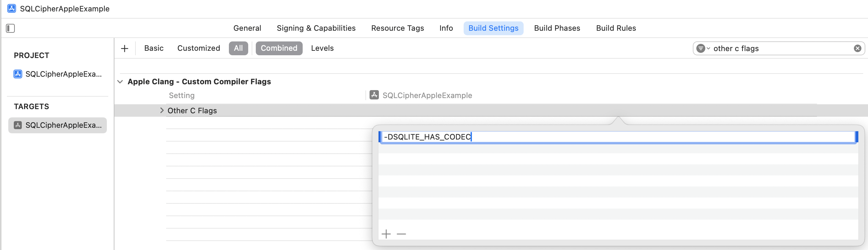Switch to Levels view

click(x=322, y=48)
